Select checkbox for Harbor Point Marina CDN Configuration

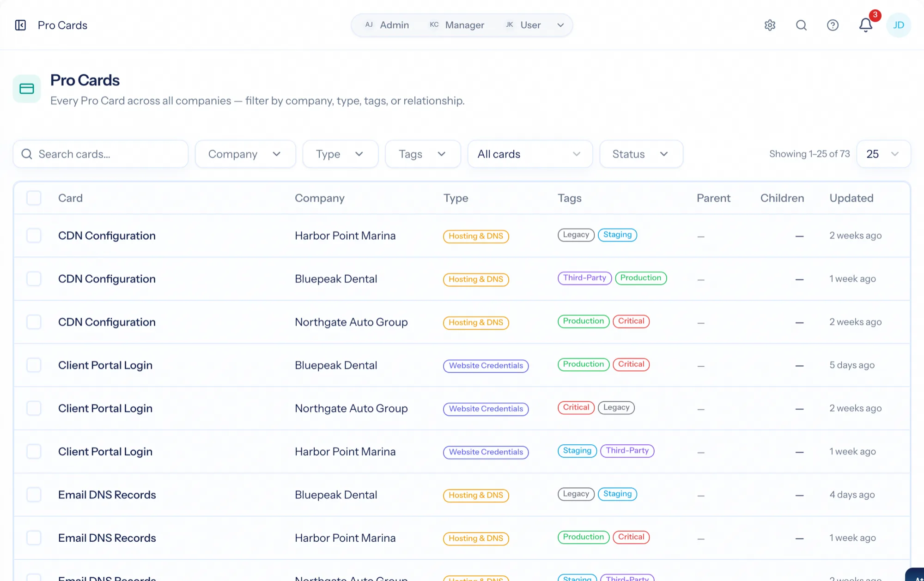coord(34,236)
